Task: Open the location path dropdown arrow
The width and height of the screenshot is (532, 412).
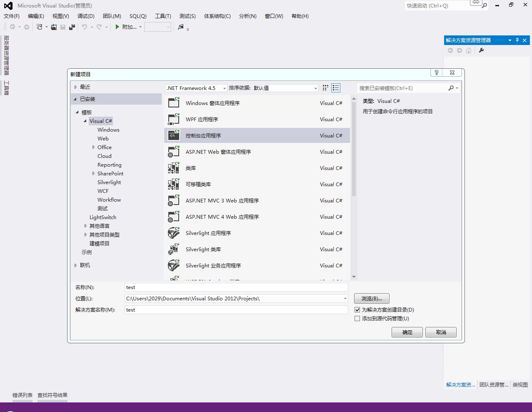Action: pyautogui.click(x=345, y=298)
